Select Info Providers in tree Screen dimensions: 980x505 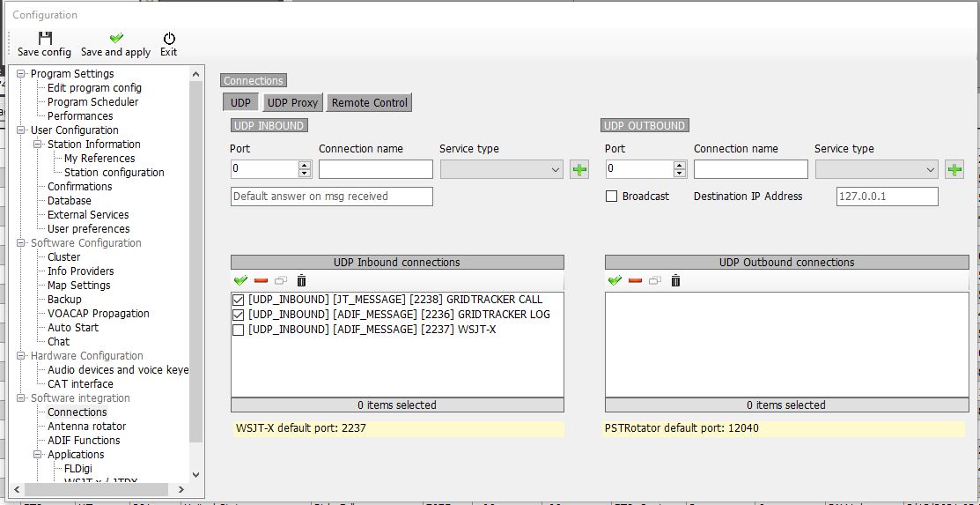pos(81,271)
